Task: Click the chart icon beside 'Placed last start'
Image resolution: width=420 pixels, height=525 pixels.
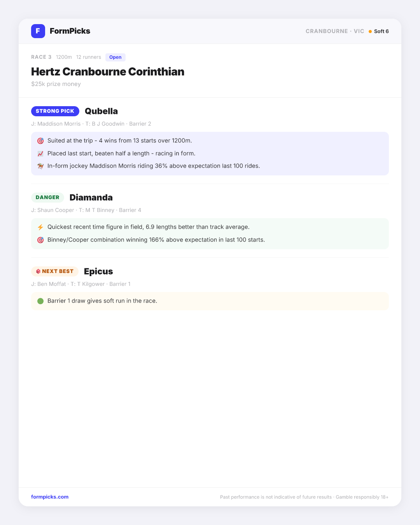Action: 40,154
